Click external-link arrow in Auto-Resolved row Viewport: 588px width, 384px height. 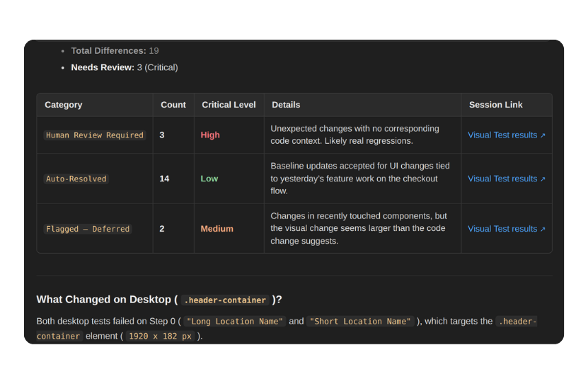543,179
